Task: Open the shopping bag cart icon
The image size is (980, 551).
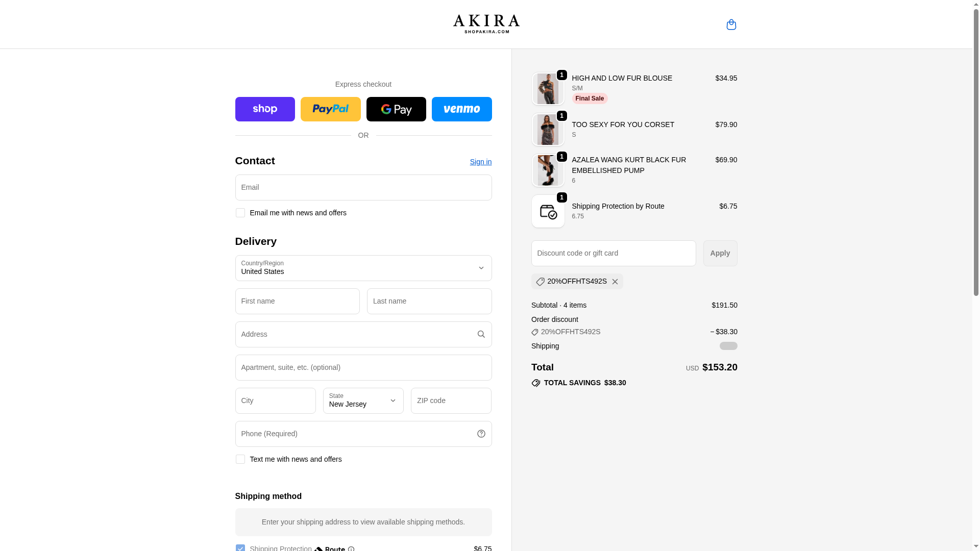Action: pos(731,24)
